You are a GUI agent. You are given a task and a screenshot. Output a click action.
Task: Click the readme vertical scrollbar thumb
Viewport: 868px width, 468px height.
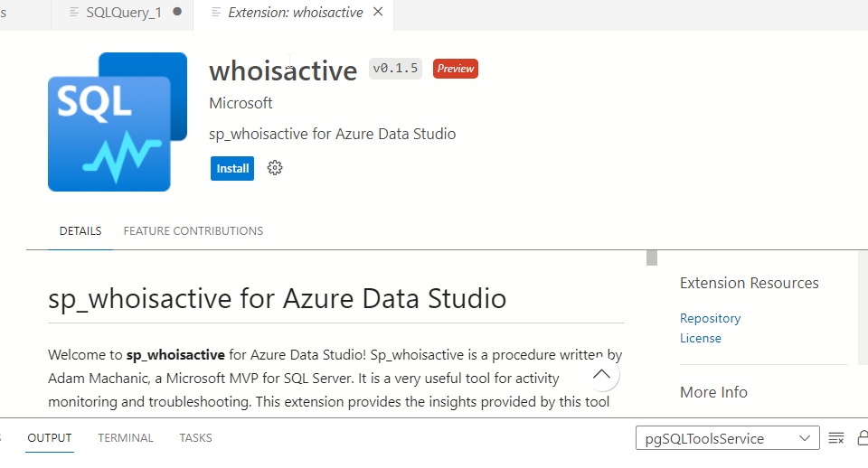click(x=651, y=257)
